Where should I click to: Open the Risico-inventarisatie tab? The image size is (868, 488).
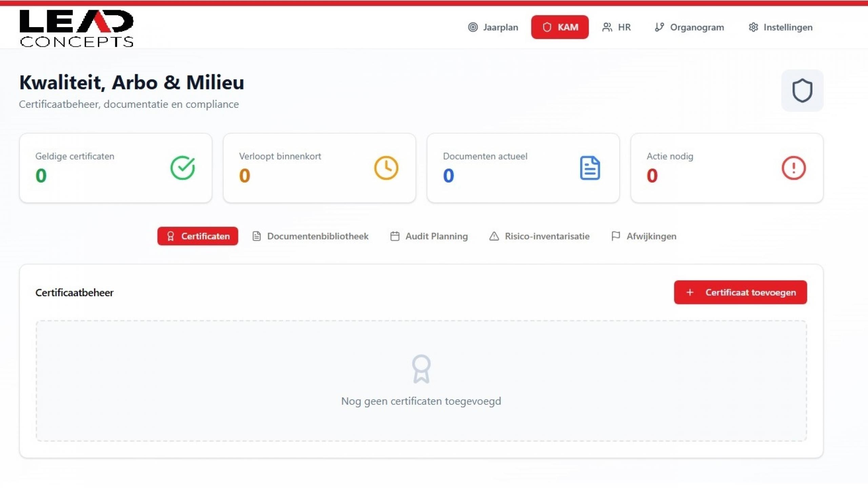539,236
